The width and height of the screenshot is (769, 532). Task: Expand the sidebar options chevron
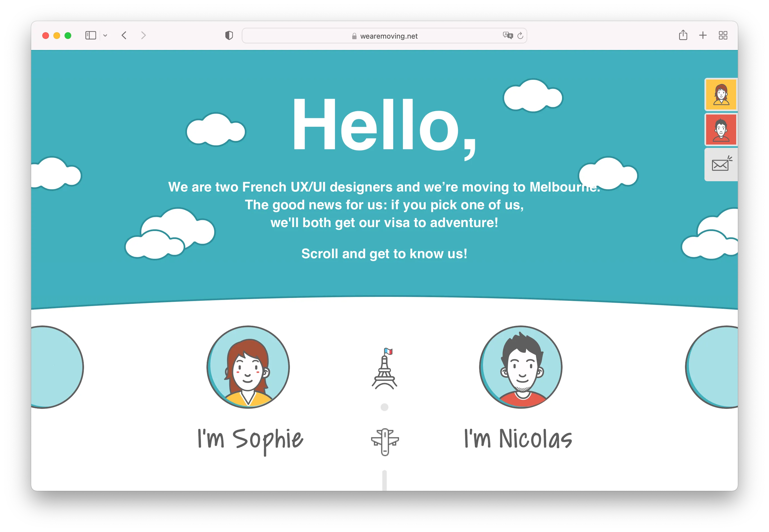[x=106, y=35]
